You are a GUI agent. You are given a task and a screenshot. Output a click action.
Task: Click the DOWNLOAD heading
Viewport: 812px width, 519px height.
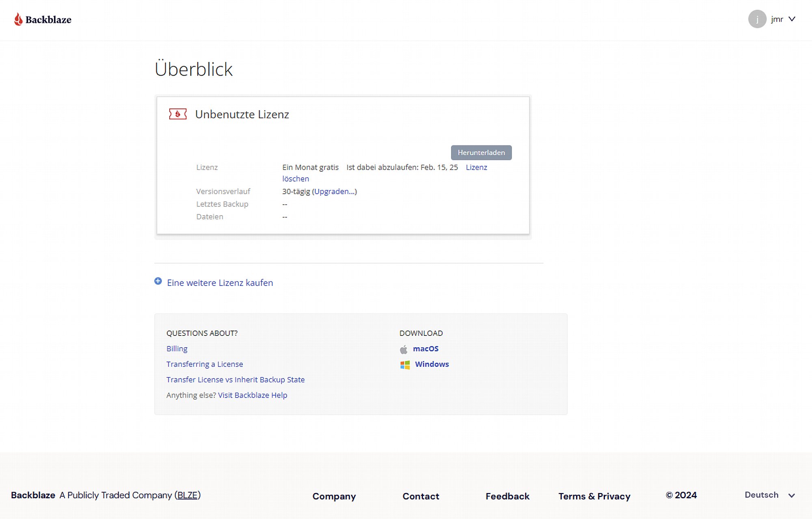point(421,333)
